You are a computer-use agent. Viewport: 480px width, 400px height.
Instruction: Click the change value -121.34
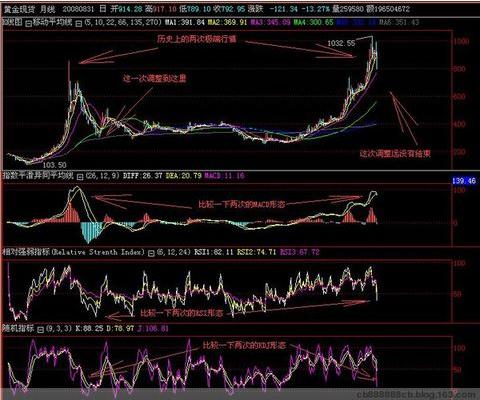point(283,9)
